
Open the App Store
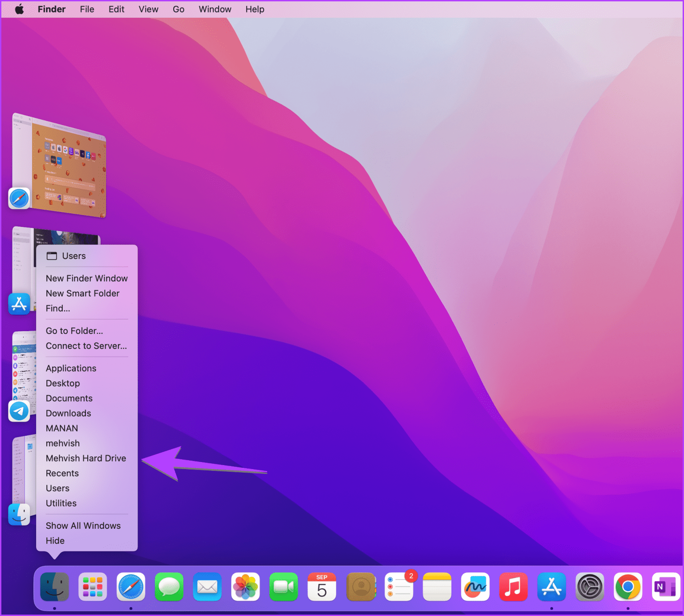551,587
